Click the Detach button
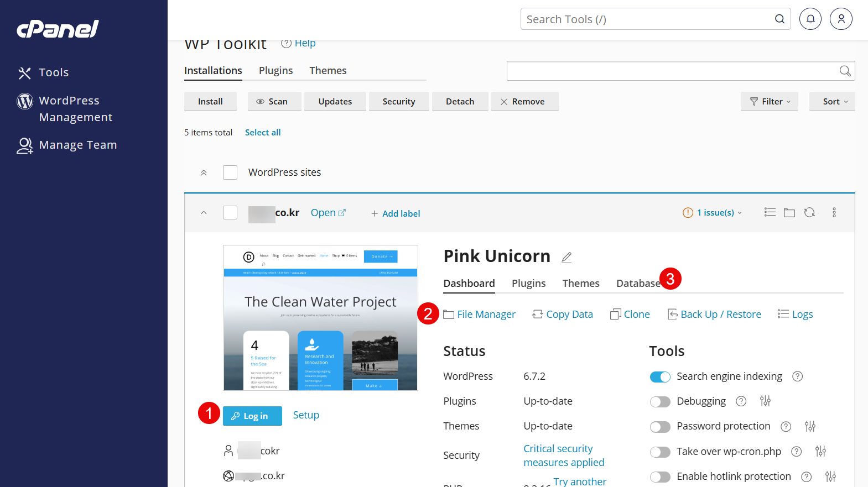The image size is (868, 487). 460,102
